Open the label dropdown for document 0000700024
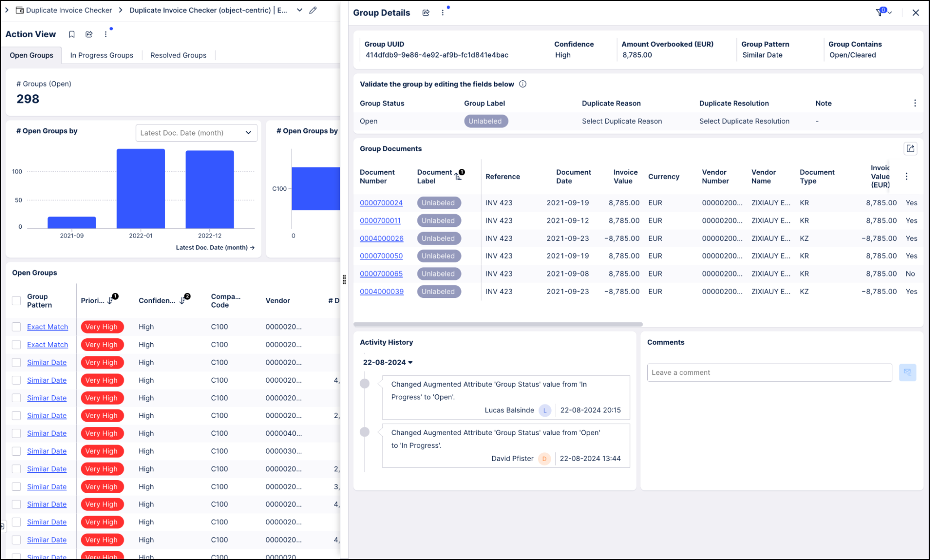The height and width of the screenshot is (560, 930). click(439, 203)
